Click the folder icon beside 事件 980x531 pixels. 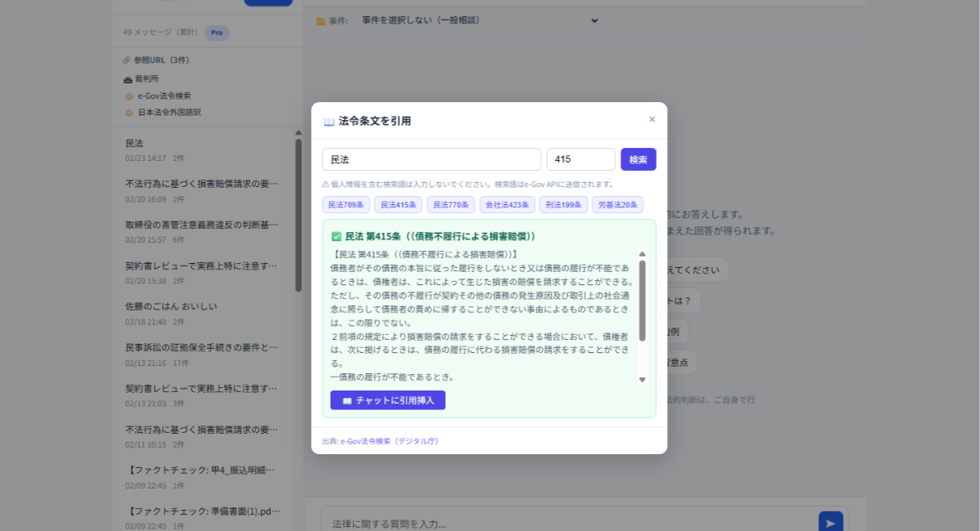[320, 21]
